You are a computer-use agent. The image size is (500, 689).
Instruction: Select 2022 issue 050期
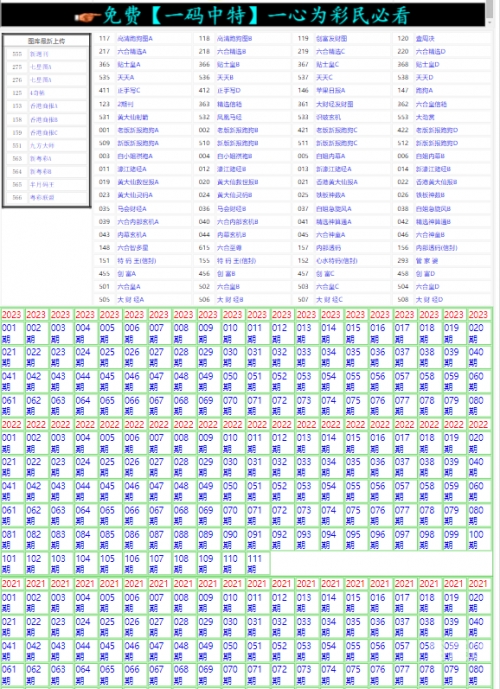(x=230, y=491)
